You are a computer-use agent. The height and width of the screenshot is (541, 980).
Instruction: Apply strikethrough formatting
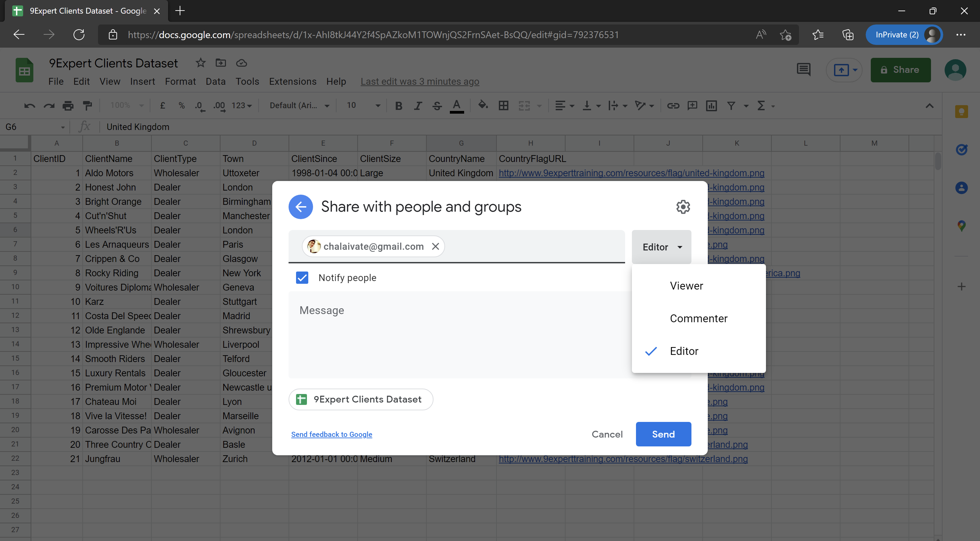[x=437, y=106]
